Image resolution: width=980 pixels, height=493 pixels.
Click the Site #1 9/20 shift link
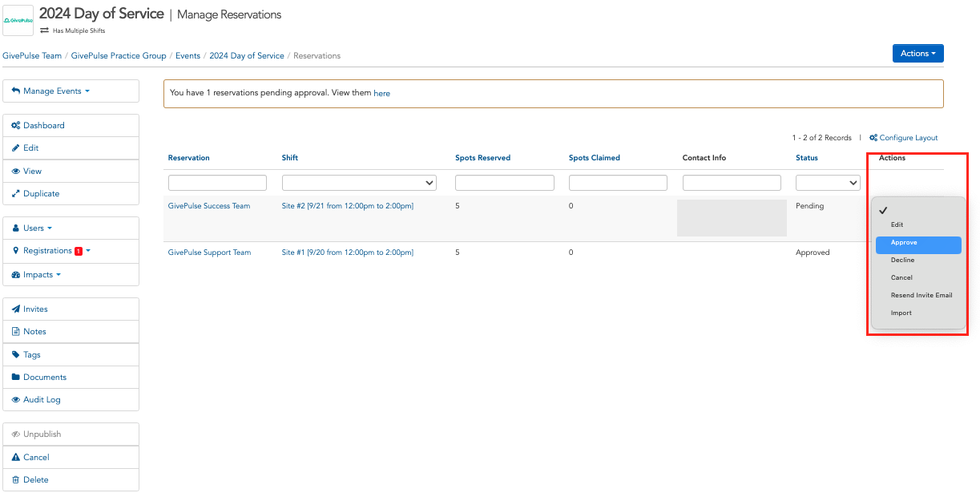pos(348,253)
